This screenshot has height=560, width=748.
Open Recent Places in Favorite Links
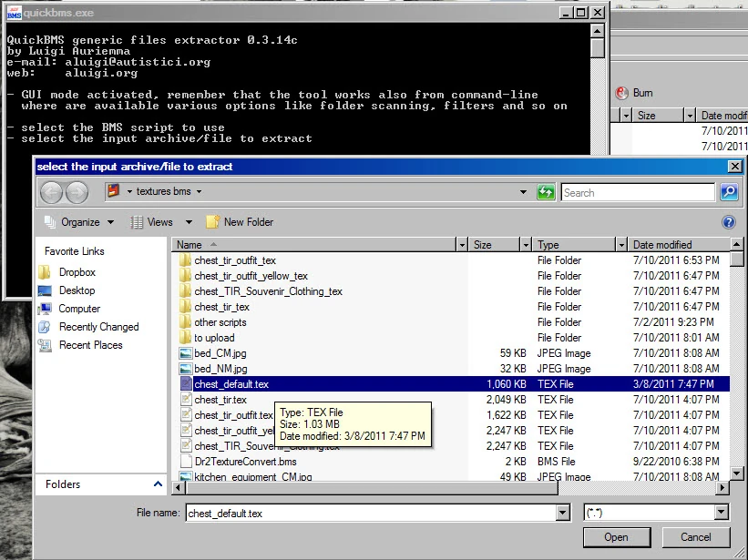coord(90,345)
